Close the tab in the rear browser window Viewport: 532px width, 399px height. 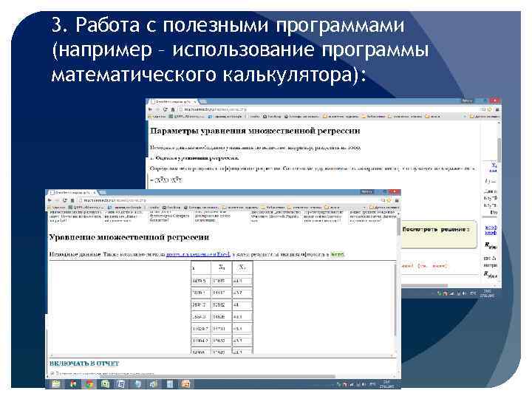click(x=195, y=101)
